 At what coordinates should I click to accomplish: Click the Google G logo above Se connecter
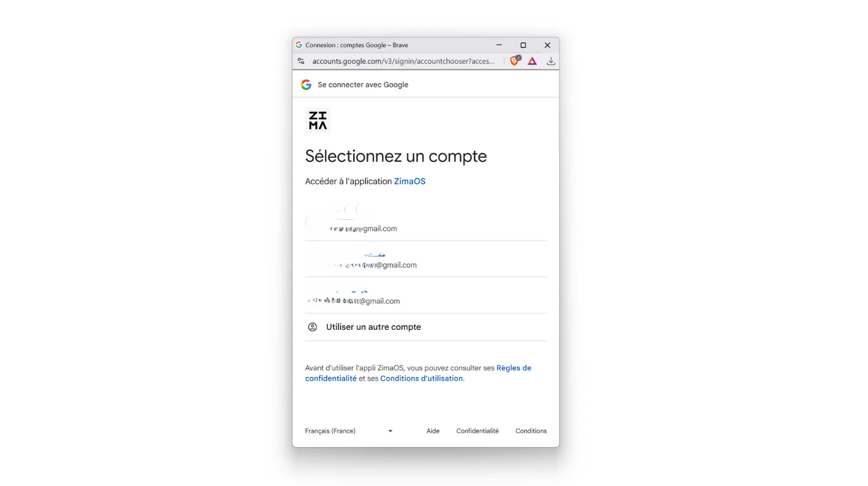307,85
